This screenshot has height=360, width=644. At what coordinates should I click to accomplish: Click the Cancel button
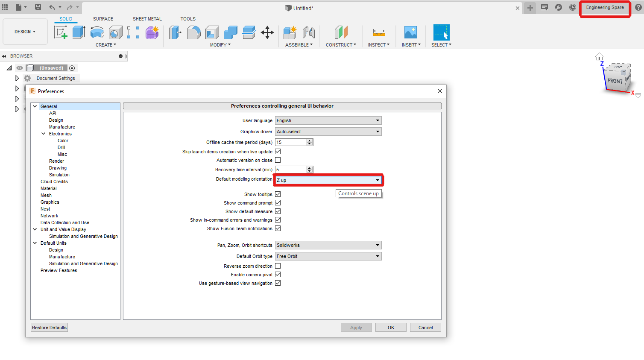click(x=425, y=328)
